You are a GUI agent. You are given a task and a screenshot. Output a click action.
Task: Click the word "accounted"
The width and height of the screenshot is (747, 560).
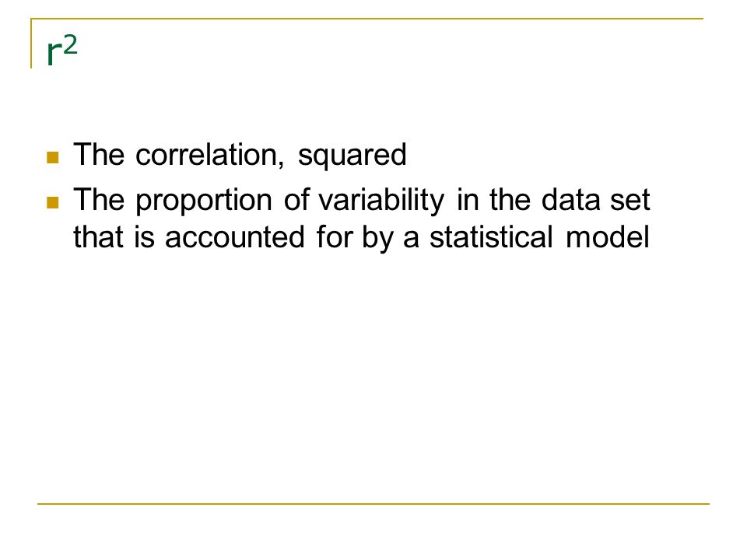[x=235, y=237]
